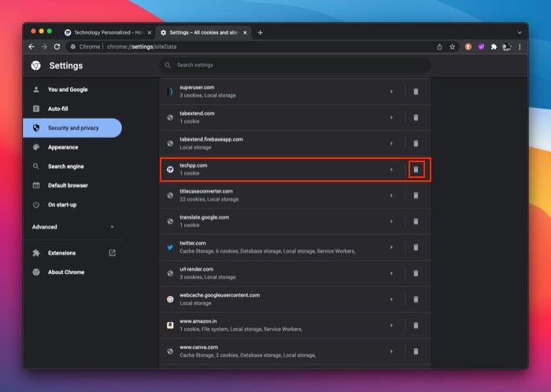551x392 pixels.
Task: Open Extensions page link
Action: [x=72, y=253]
